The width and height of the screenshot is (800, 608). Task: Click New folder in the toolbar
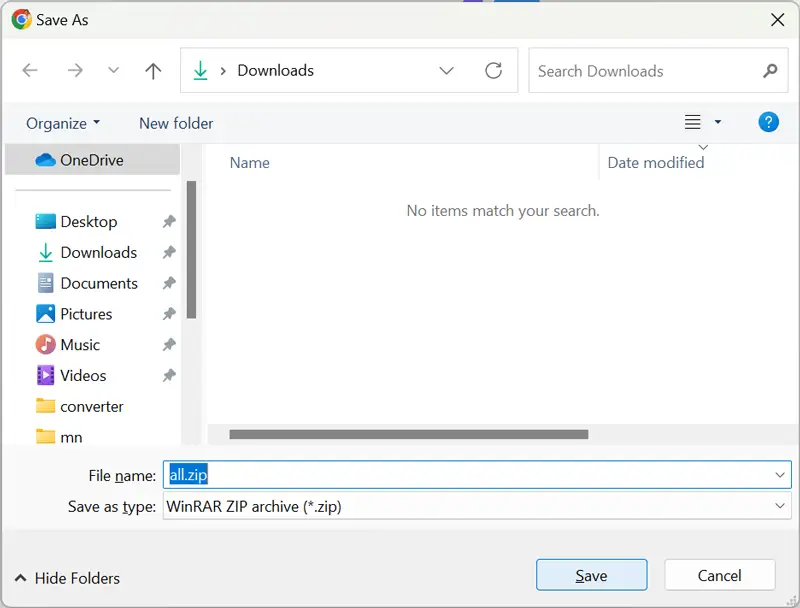[x=176, y=123]
